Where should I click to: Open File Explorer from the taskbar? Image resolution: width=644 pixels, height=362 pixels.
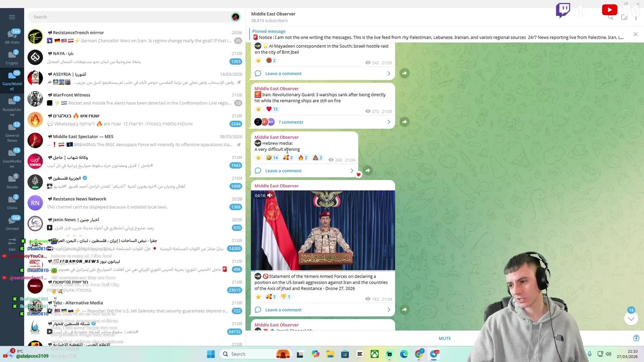[x=330, y=354]
